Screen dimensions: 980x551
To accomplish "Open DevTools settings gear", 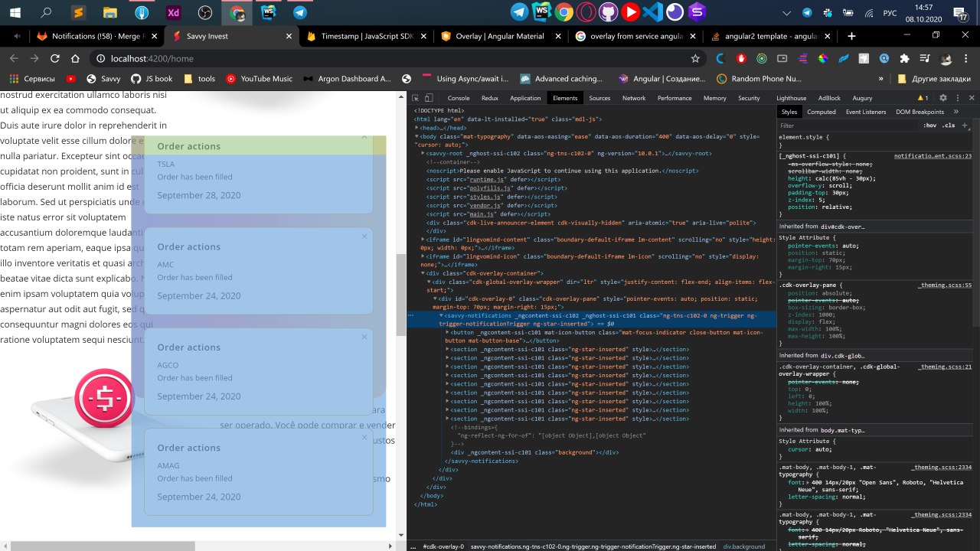I will tap(943, 98).
